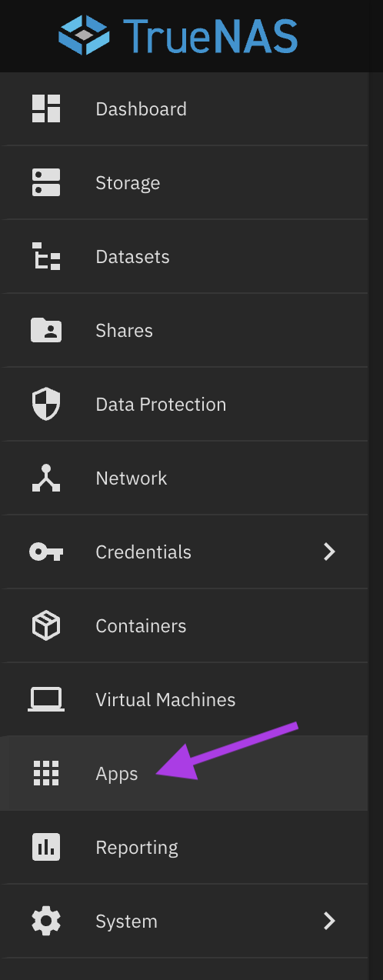Open the Virtual Machines text link
Screen dimensions: 383x980
(165, 700)
